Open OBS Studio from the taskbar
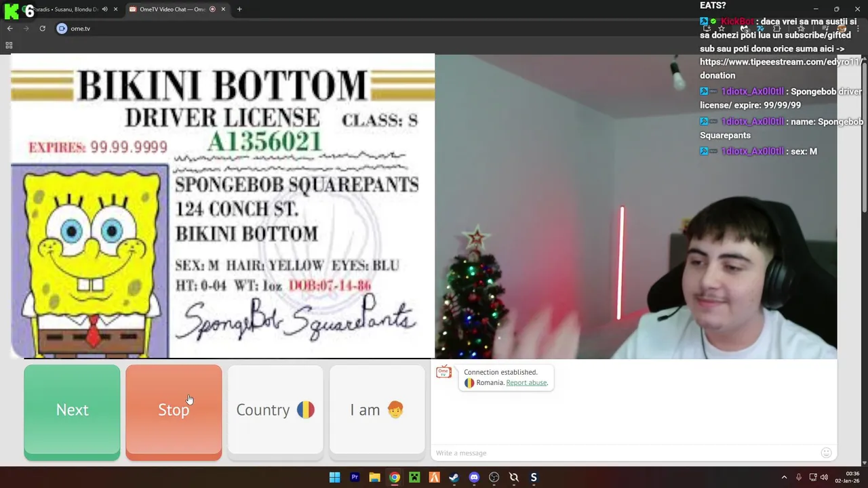The width and height of the screenshot is (868, 488). pyautogui.click(x=494, y=477)
